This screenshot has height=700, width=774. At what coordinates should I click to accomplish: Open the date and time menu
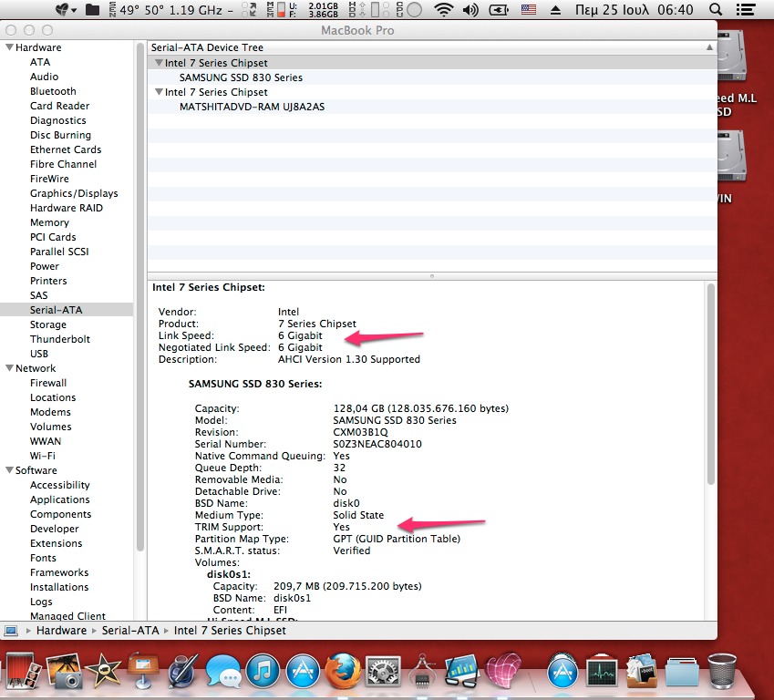pyautogui.click(x=634, y=9)
